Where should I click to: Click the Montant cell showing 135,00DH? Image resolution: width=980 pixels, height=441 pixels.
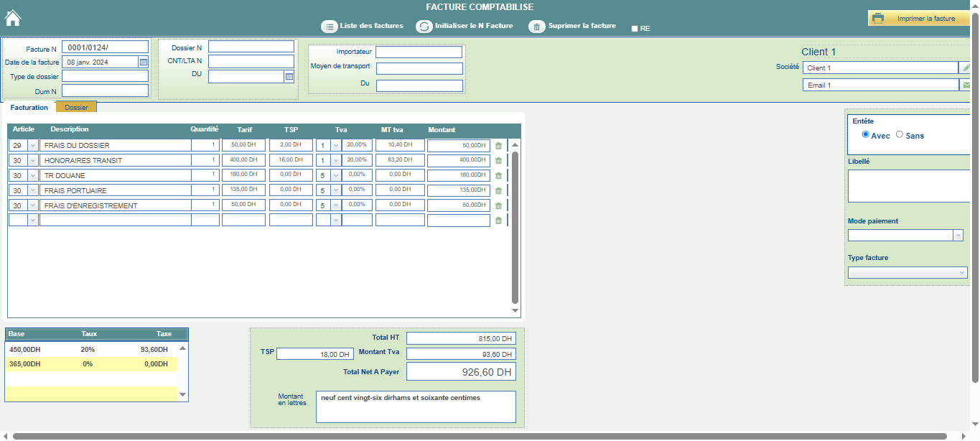click(x=459, y=190)
